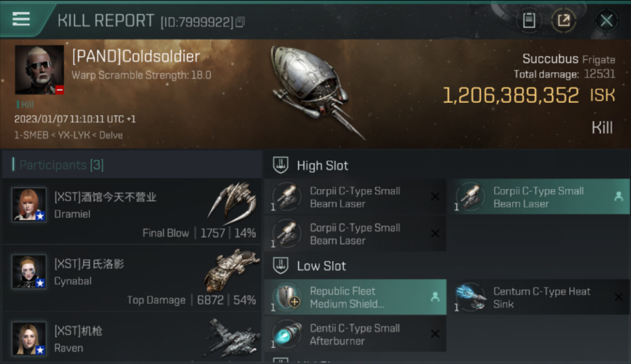Share the kill report externally
Image resolution: width=631 pixels, height=364 pixels.
[564, 20]
